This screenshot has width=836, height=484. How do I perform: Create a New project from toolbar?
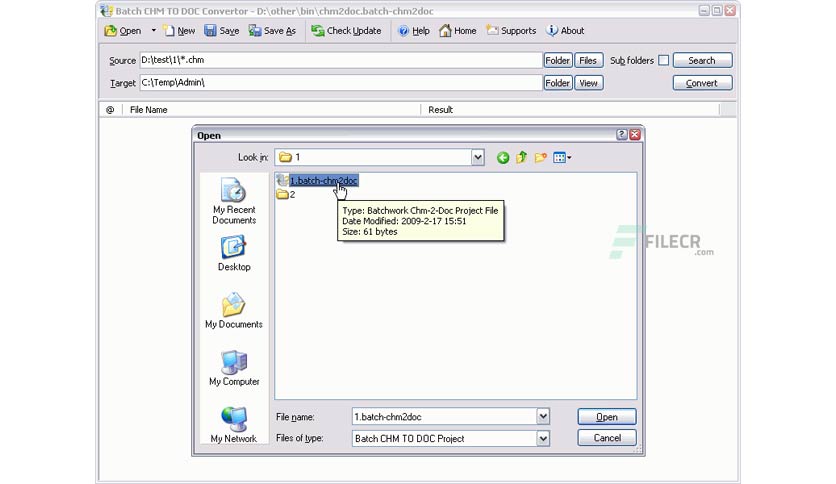[x=179, y=31]
